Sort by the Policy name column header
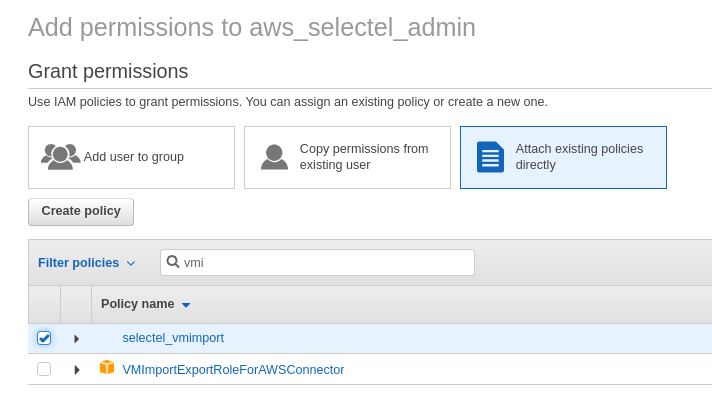Image resolution: width=712 pixels, height=417 pixels. (138, 304)
